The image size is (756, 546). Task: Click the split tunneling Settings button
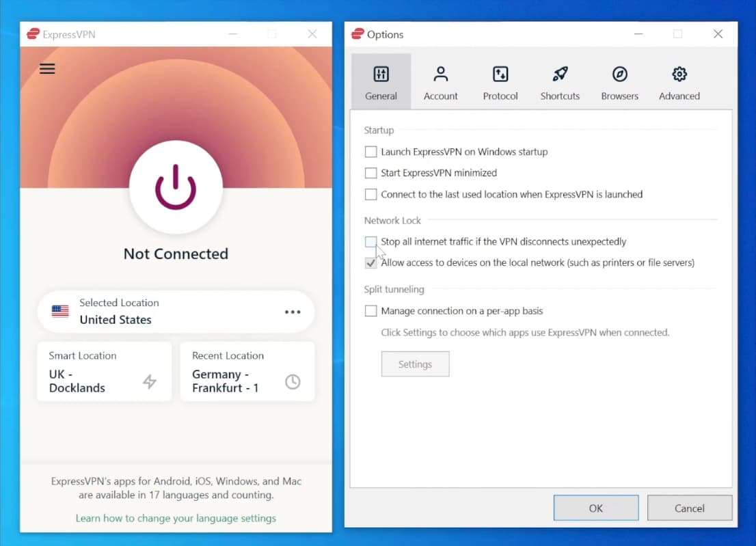415,364
